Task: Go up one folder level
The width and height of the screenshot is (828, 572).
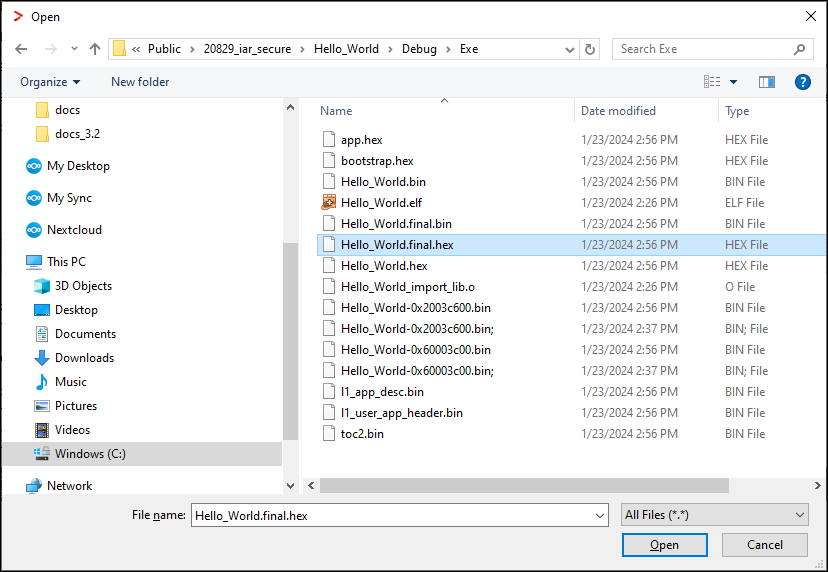Action: (95, 49)
